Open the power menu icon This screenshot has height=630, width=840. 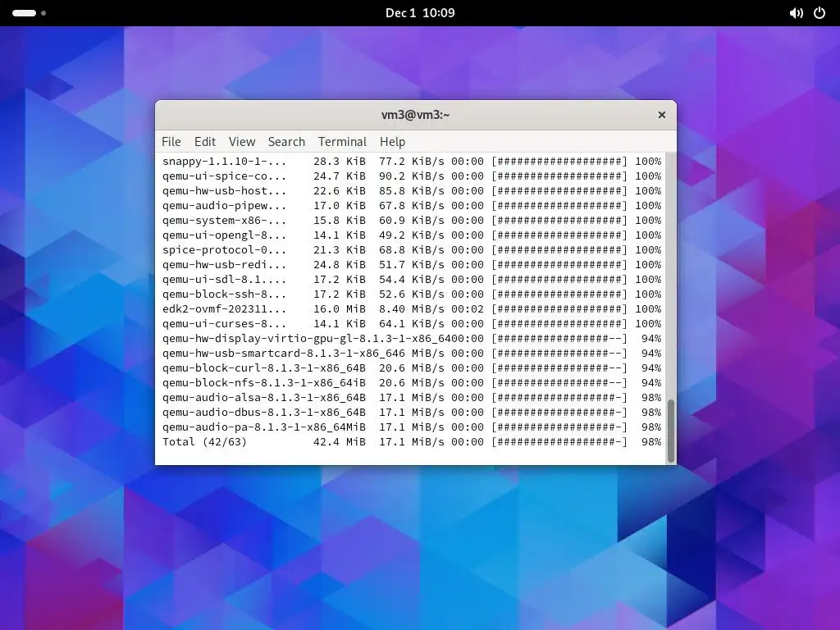tap(819, 13)
